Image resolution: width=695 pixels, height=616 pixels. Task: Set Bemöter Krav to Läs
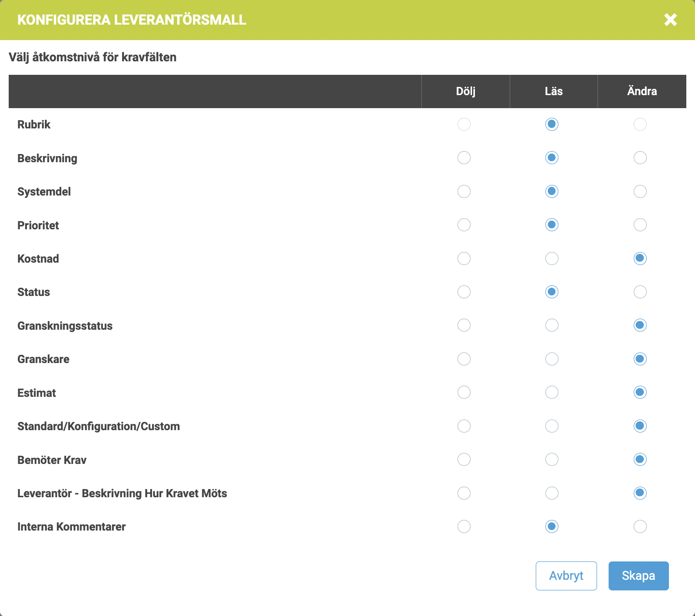[x=552, y=460]
